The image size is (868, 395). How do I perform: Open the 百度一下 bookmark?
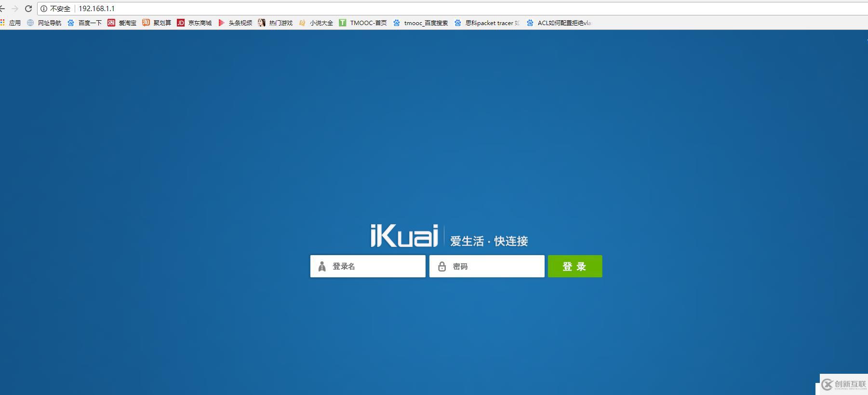pyautogui.click(x=85, y=23)
